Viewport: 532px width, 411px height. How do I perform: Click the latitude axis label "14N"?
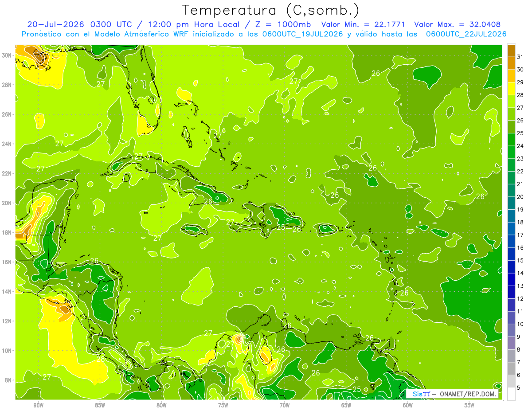click(x=7, y=292)
